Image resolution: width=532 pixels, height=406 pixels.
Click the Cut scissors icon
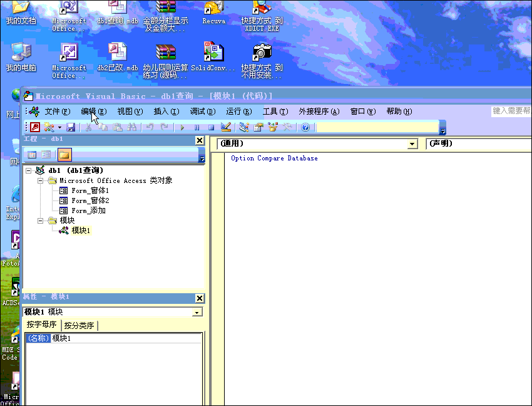tap(88, 127)
